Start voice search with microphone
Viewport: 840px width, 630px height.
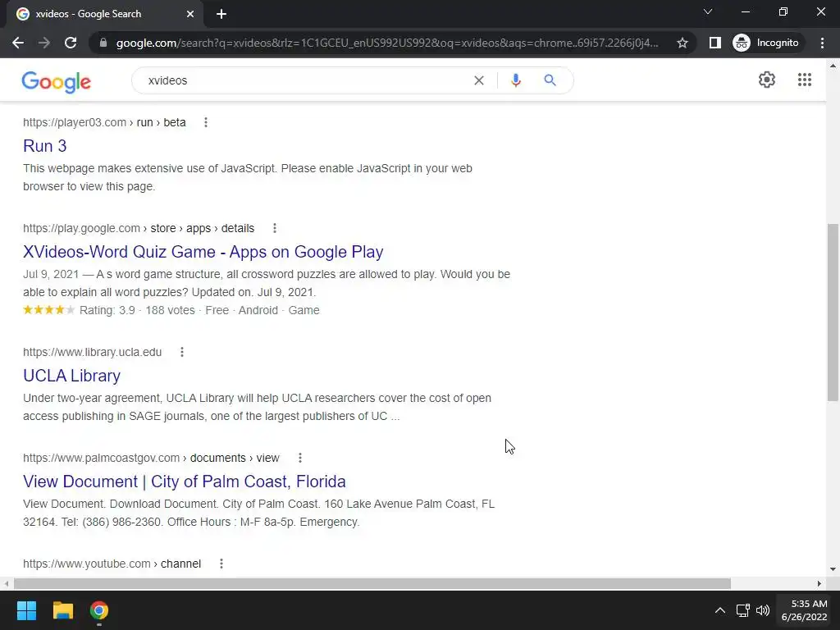point(515,80)
